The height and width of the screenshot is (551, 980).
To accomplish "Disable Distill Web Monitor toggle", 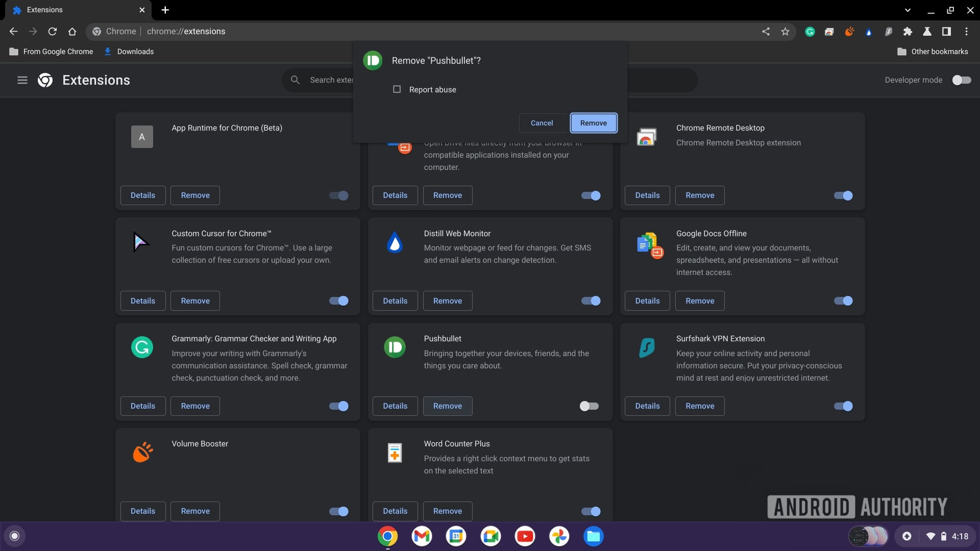I will (591, 301).
